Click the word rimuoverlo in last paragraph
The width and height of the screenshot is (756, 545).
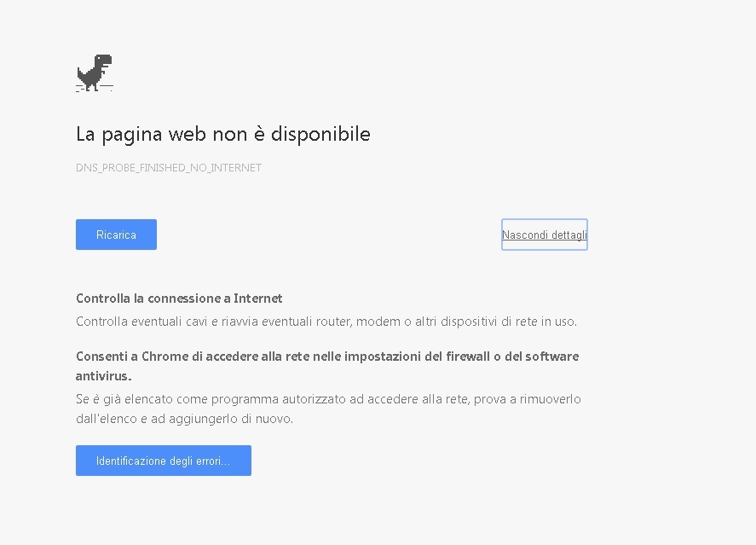550,399
